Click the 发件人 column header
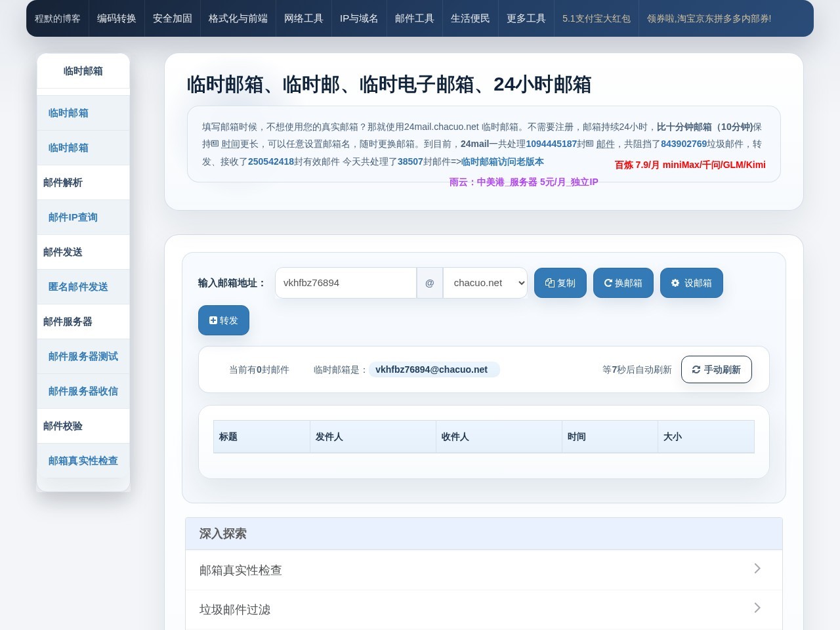 373,436
